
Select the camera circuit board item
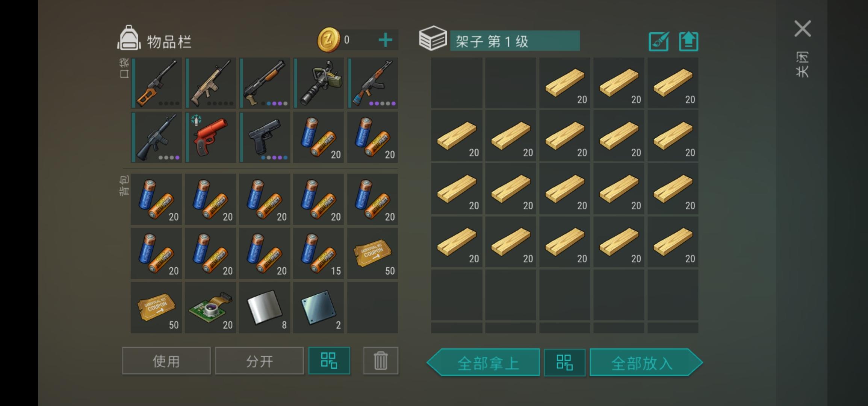[210, 308]
